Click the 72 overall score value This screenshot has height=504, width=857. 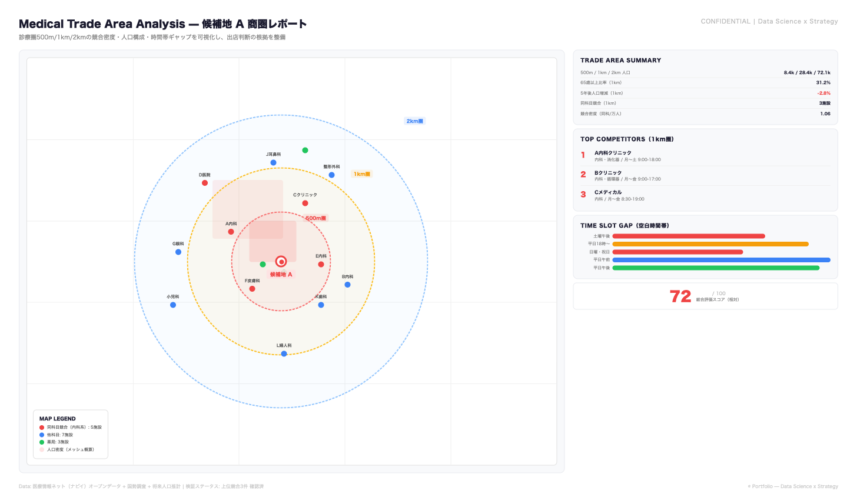pyautogui.click(x=680, y=296)
